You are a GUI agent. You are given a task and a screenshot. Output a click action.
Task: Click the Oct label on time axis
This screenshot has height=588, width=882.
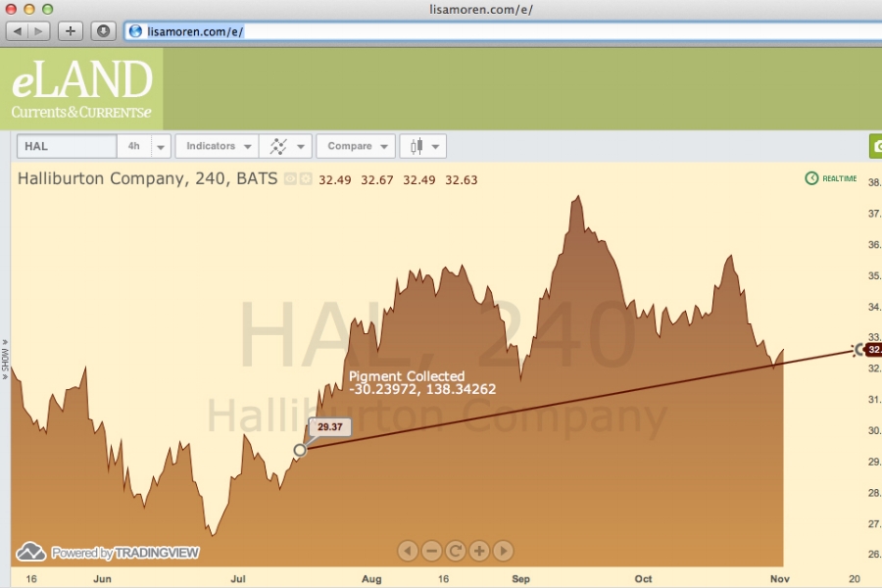(643, 578)
